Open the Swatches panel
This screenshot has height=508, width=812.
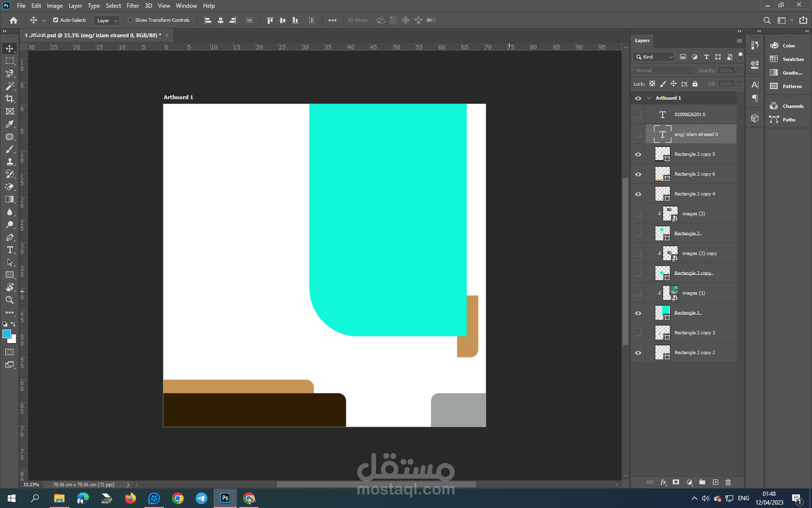point(787,59)
